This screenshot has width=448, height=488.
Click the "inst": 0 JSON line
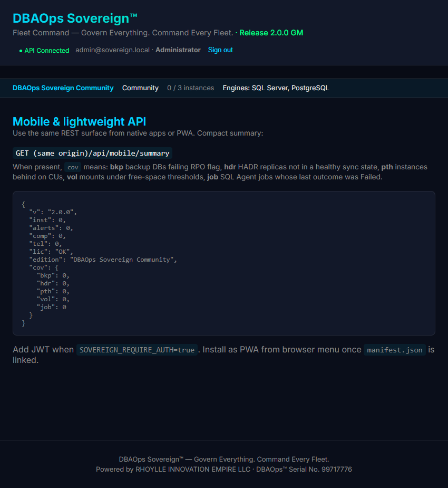47,220
